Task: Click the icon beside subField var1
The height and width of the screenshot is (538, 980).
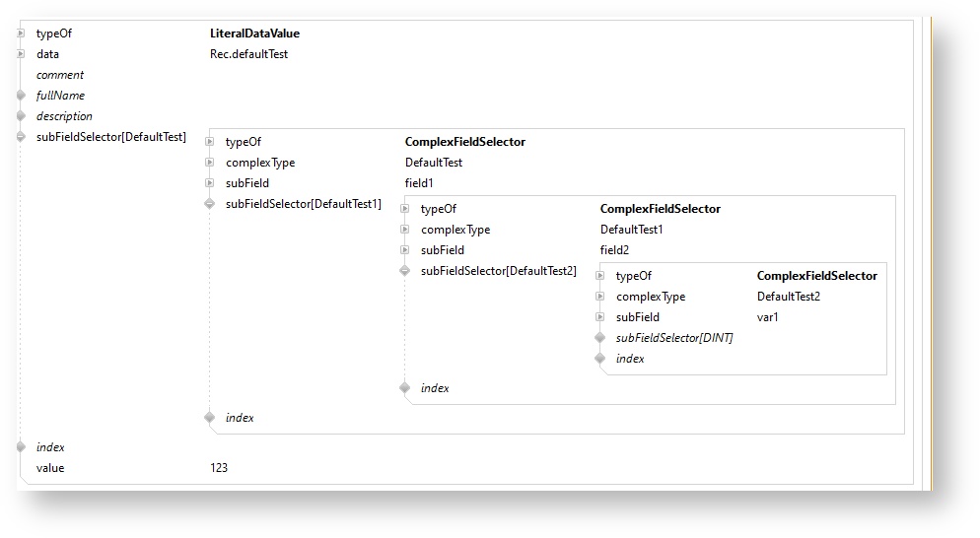Action: click(x=599, y=317)
